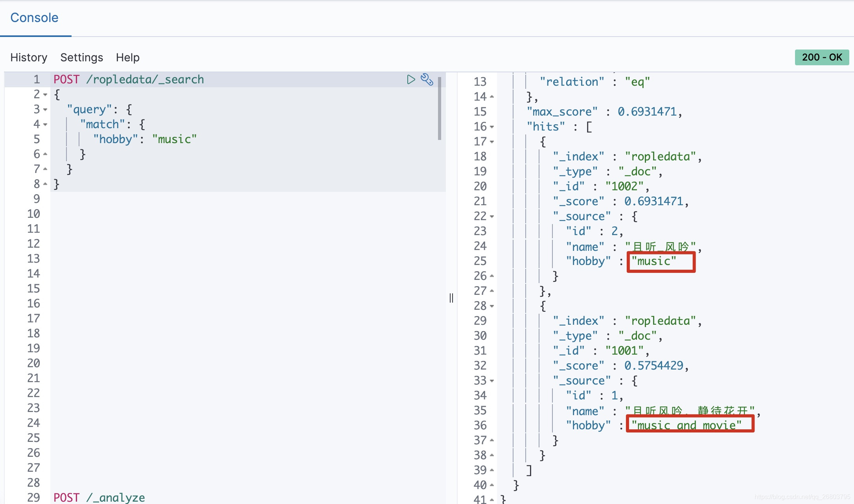The image size is (854, 504).
Task: Toggle fold marker on response line 27
Action: 492,291
